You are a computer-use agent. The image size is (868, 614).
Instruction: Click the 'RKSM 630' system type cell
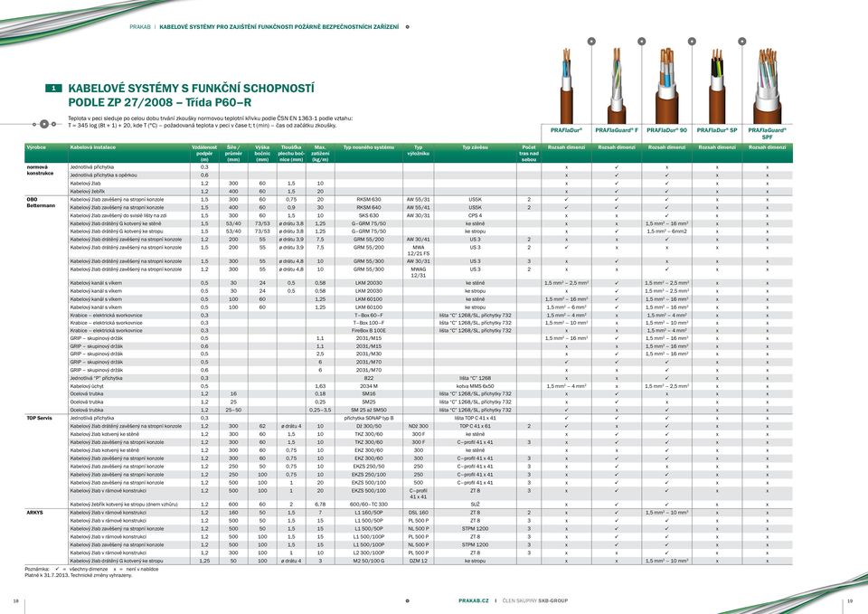(369, 199)
